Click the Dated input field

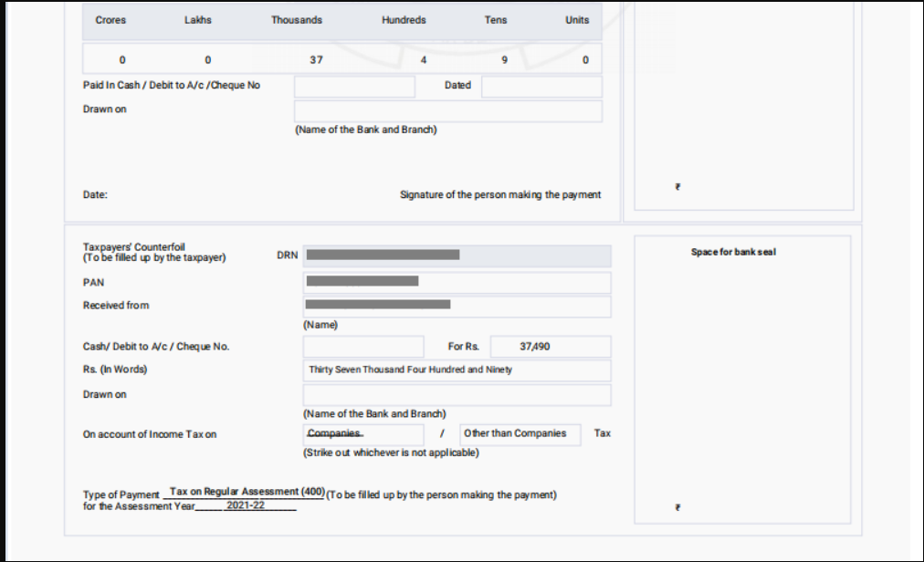point(541,87)
